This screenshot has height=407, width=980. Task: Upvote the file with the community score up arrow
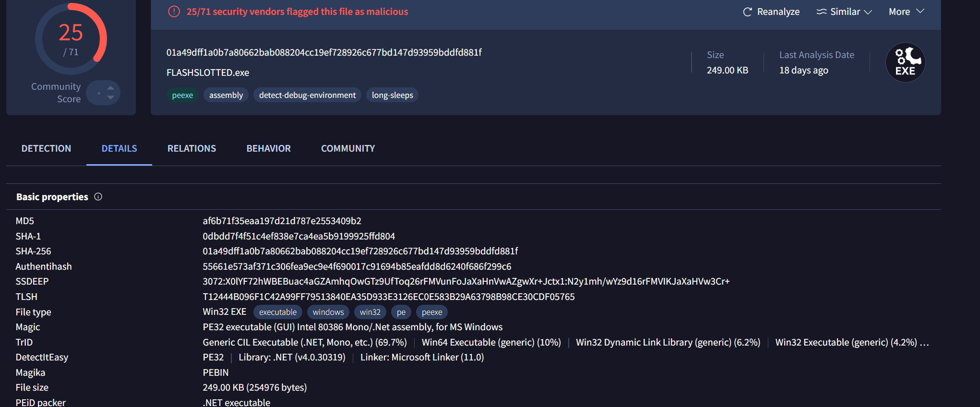click(x=111, y=87)
